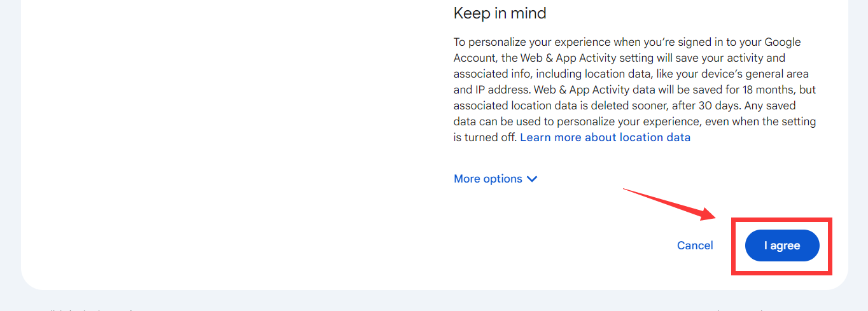Click the red arrow pointing at I agree
Screen dimensions: 868x311
pos(669,204)
